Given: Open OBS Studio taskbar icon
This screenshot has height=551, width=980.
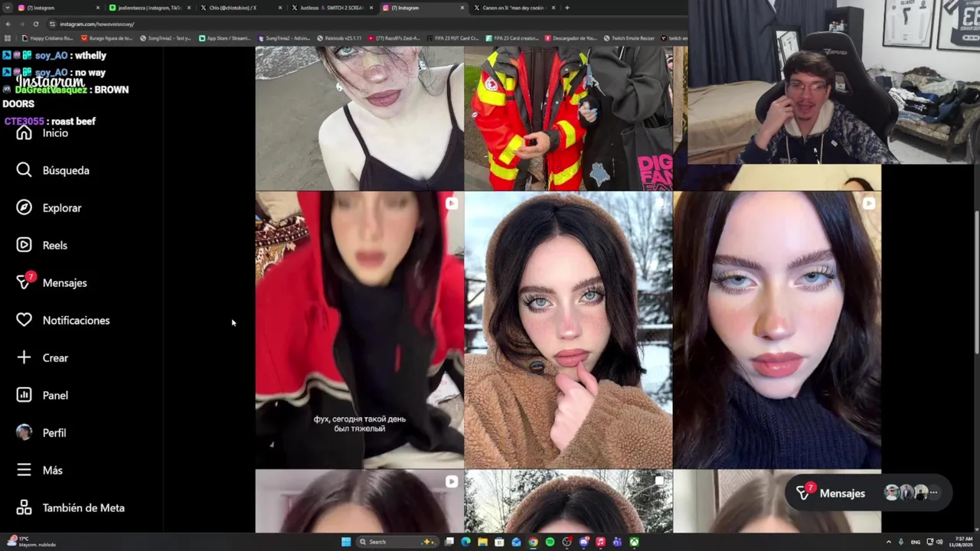Looking at the screenshot, I should (567, 542).
